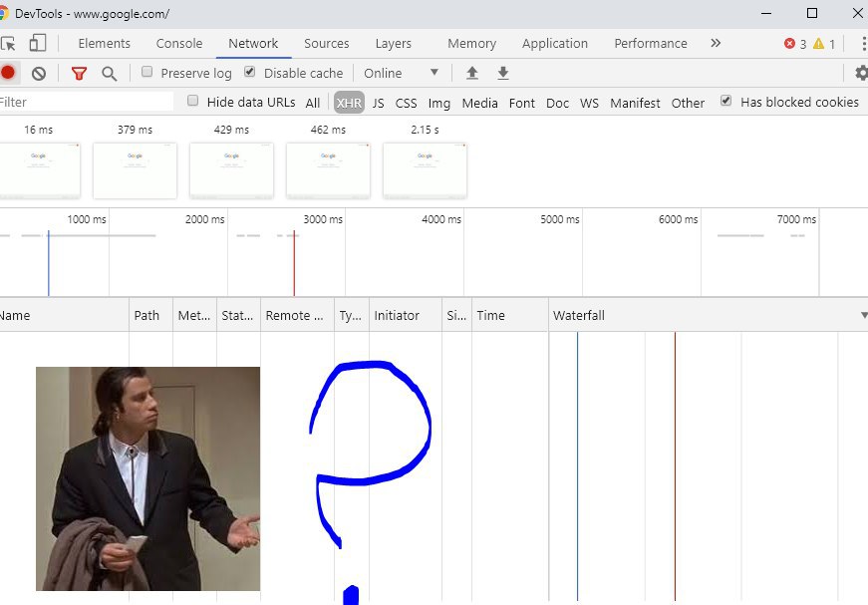The image size is (868, 605).
Task: Sort by the Size column header
Action: coord(456,315)
